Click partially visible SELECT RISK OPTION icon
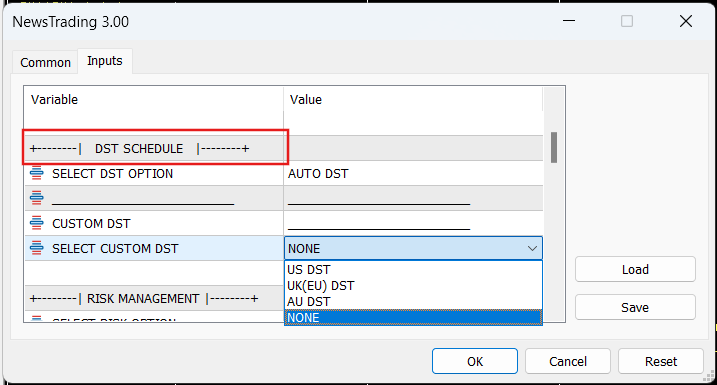 37,318
